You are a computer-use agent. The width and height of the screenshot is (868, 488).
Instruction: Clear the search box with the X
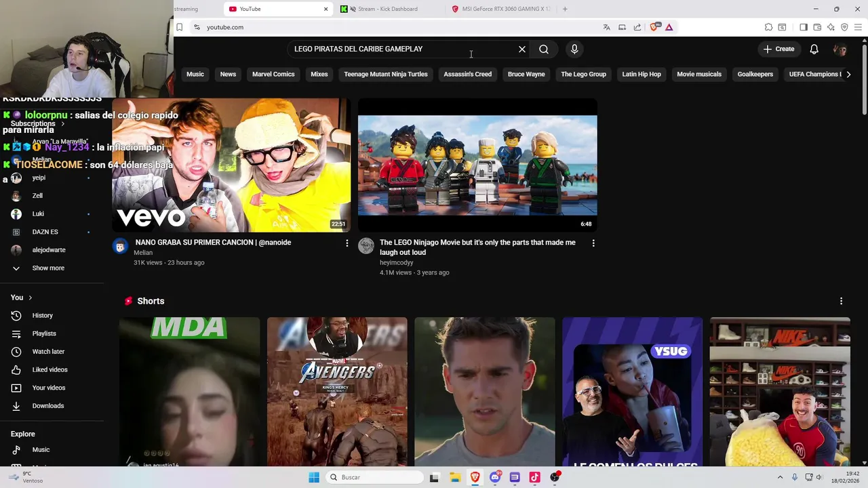522,49
